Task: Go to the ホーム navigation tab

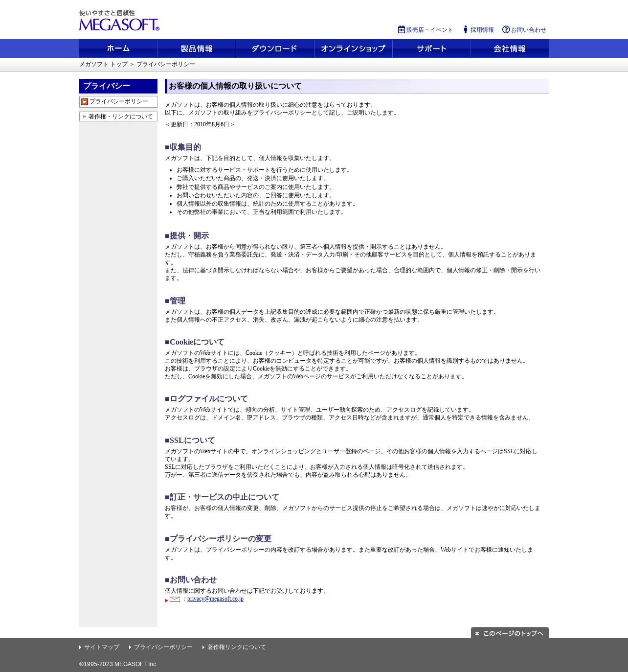Action: click(x=118, y=48)
